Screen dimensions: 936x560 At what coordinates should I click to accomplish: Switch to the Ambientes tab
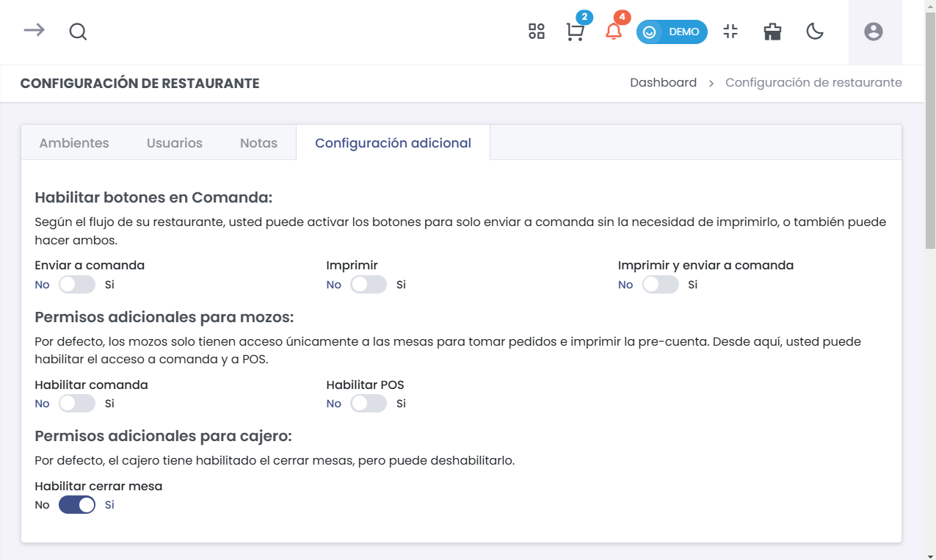point(73,142)
